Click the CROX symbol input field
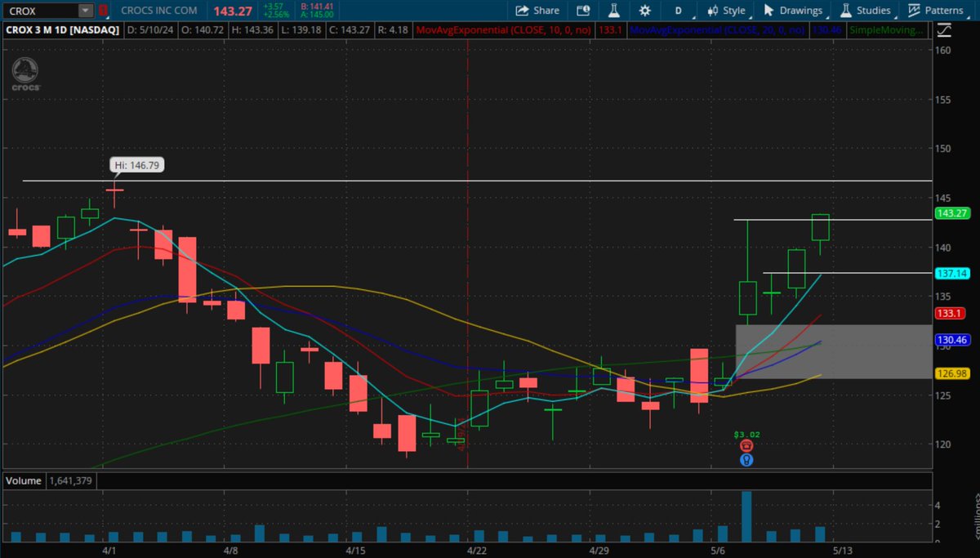 41,11
